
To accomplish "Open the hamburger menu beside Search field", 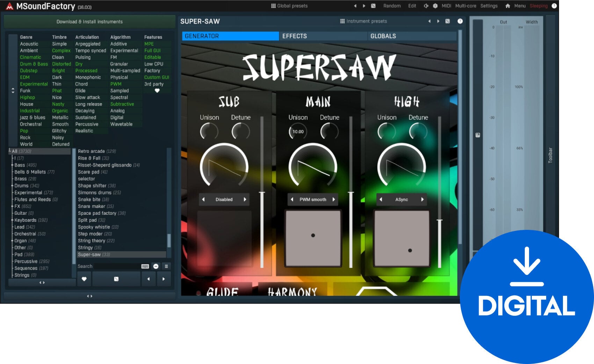I will tap(166, 266).
